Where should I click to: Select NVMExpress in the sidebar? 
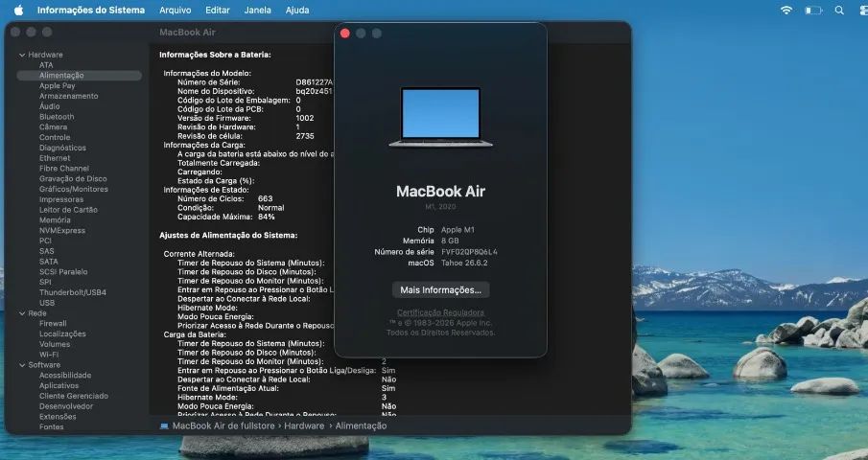(x=62, y=230)
